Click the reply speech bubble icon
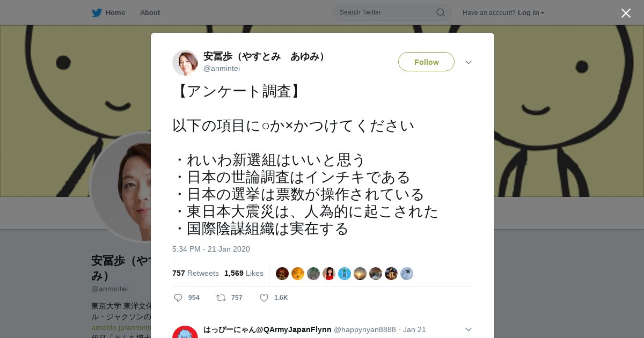The image size is (644, 338). 178,298
